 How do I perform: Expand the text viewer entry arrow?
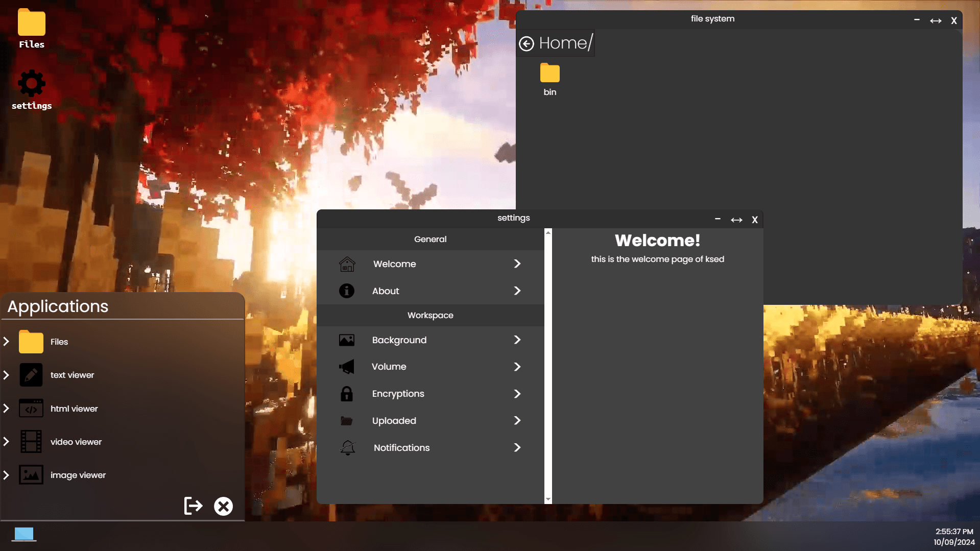coord(7,375)
